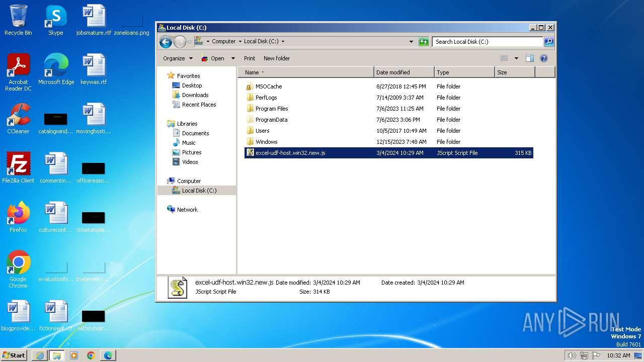
Task: Expand the view options dropdown arrow
Action: [x=516, y=58]
